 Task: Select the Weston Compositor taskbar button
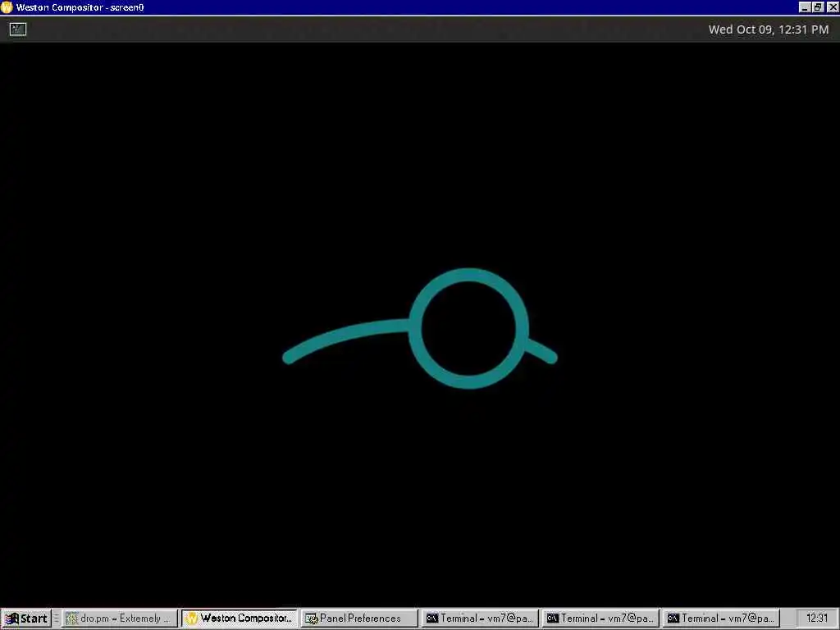(x=239, y=619)
